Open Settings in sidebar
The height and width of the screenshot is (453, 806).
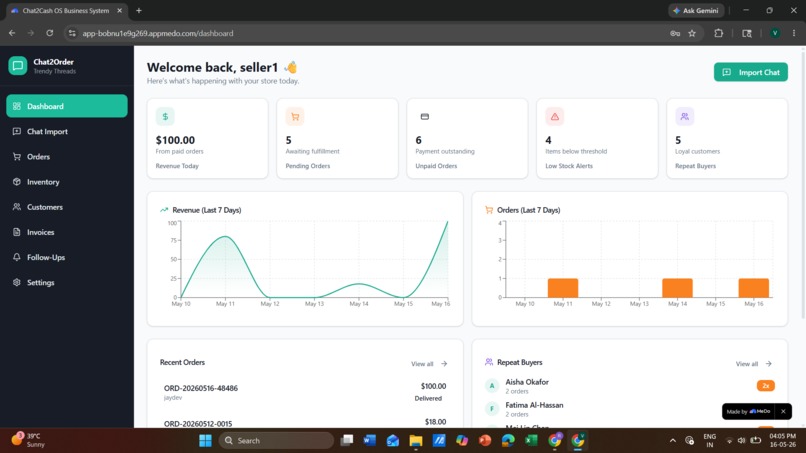67,282
